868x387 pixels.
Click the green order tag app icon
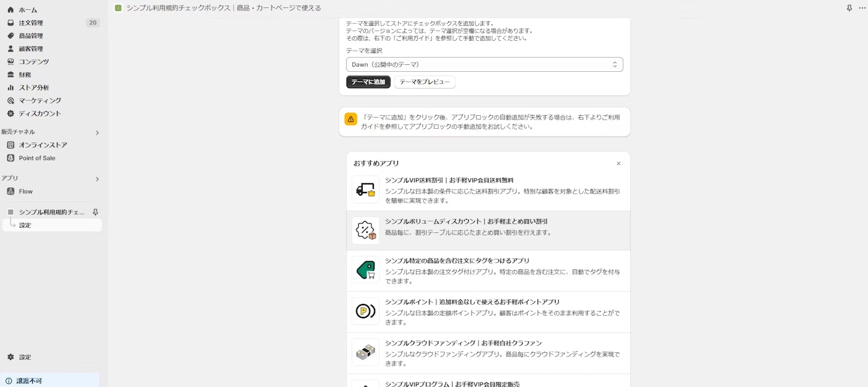365,271
